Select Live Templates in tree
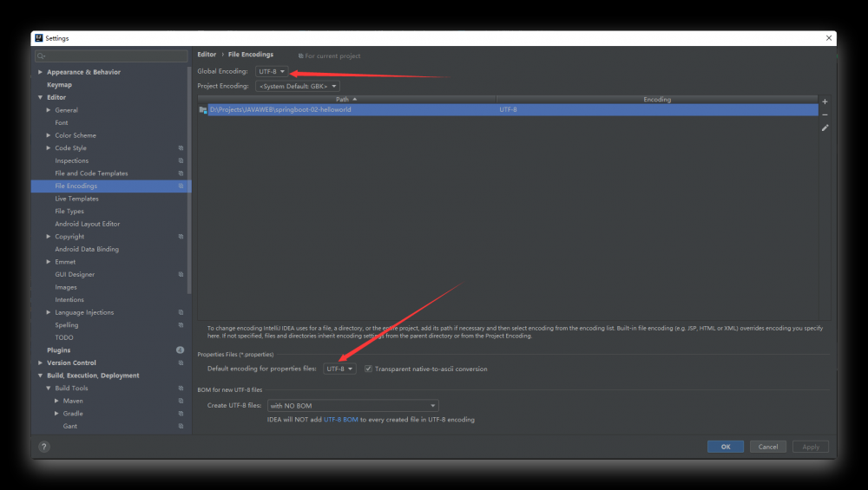Viewport: 868px width, 490px height. 76,199
